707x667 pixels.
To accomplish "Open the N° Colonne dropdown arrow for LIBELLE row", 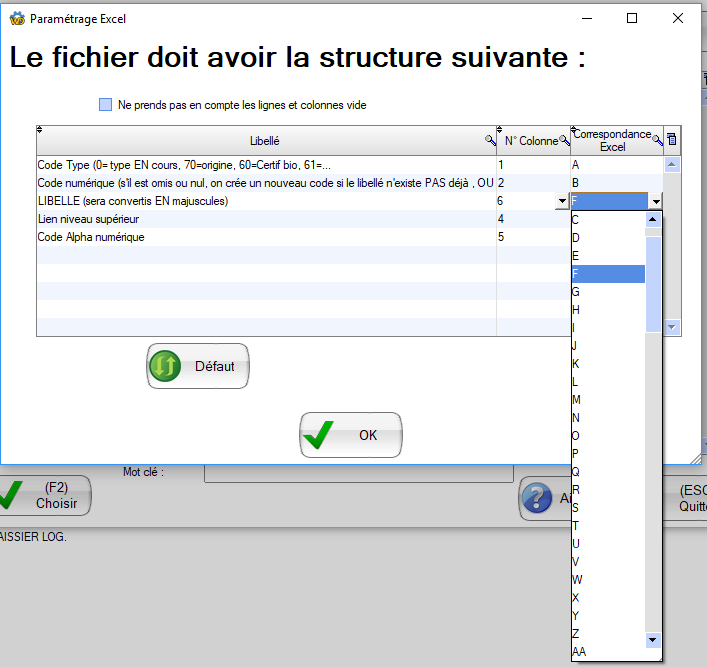I will pyautogui.click(x=561, y=201).
